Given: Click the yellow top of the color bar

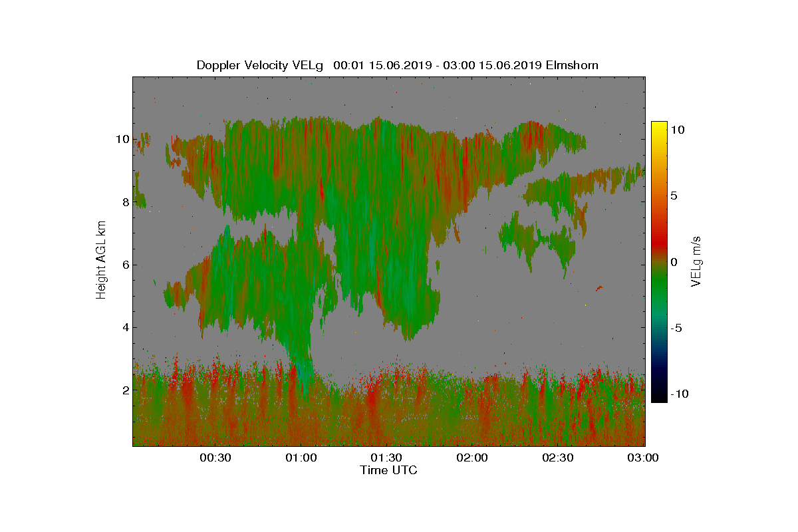Looking at the screenshot, I should [659, 126].
